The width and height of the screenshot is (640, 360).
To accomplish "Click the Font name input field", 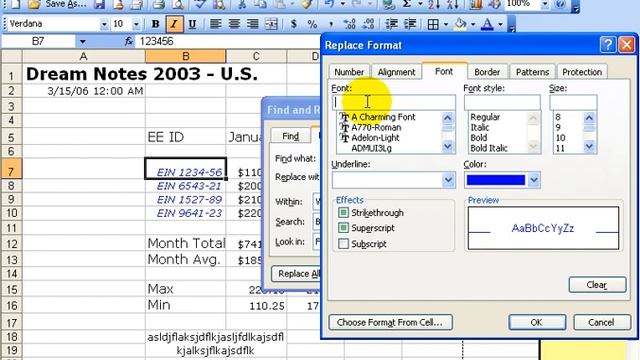I will pyautogui.click(x=393, y=102).
